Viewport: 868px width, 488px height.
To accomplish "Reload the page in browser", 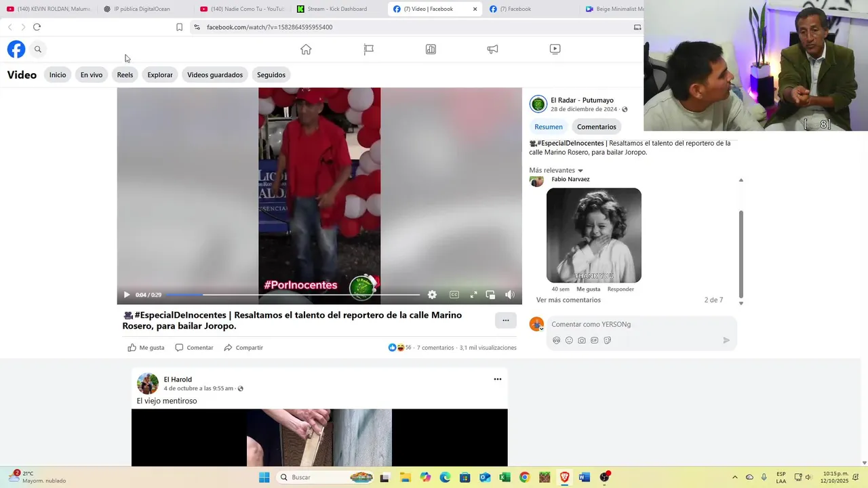I will click(x=37, y=27).
